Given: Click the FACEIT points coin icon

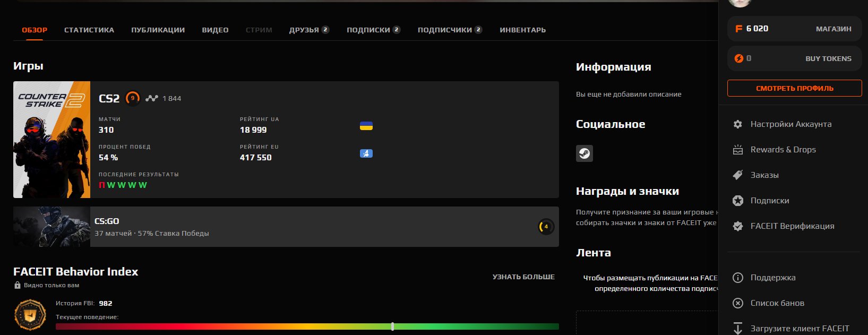Looking at the screenshot, I should coord(738,29).
